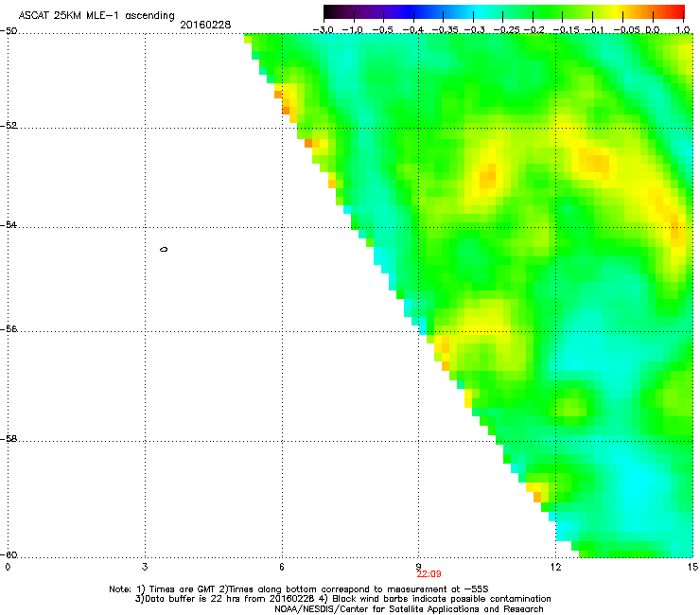Image resolution: width=700 pixels, height=615 pixels.
Task: Click the colorbar tick label -3.0
Action: tap(323, 30)
